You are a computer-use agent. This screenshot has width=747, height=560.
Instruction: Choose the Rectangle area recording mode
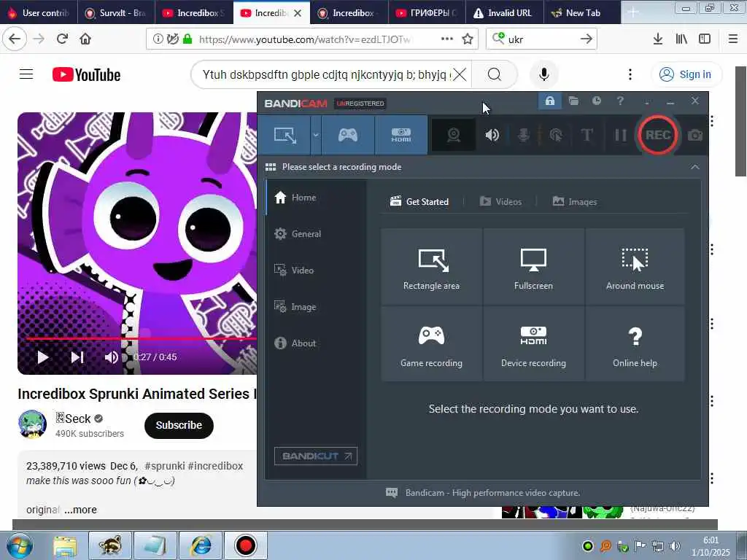[432, 267]
